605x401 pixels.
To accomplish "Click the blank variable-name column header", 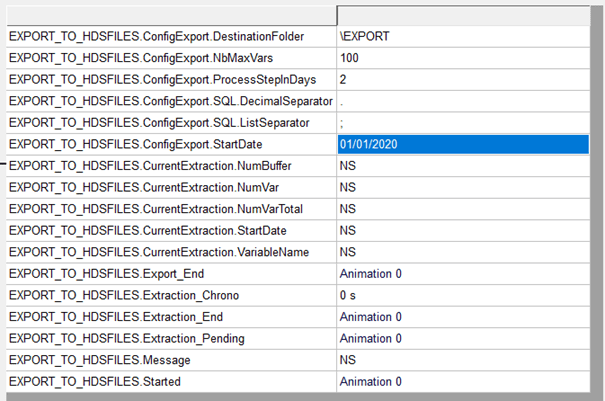I will (x=171, y=16).
